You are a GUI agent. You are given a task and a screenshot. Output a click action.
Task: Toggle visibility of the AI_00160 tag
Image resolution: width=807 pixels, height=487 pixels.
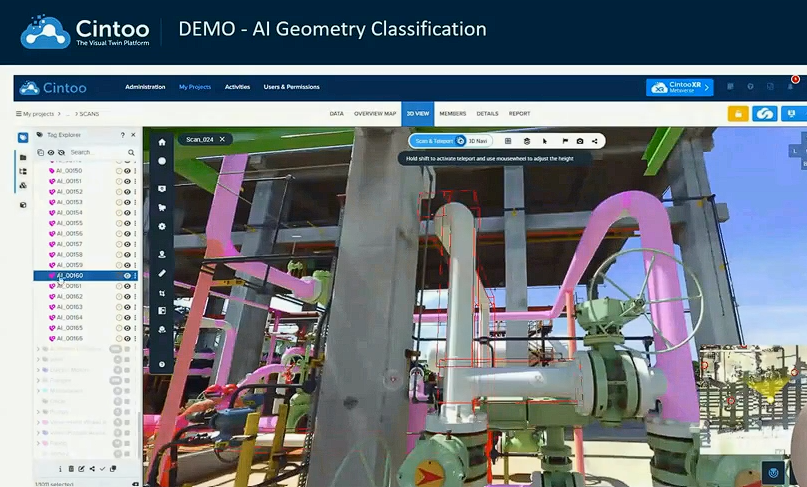point(127,276)
